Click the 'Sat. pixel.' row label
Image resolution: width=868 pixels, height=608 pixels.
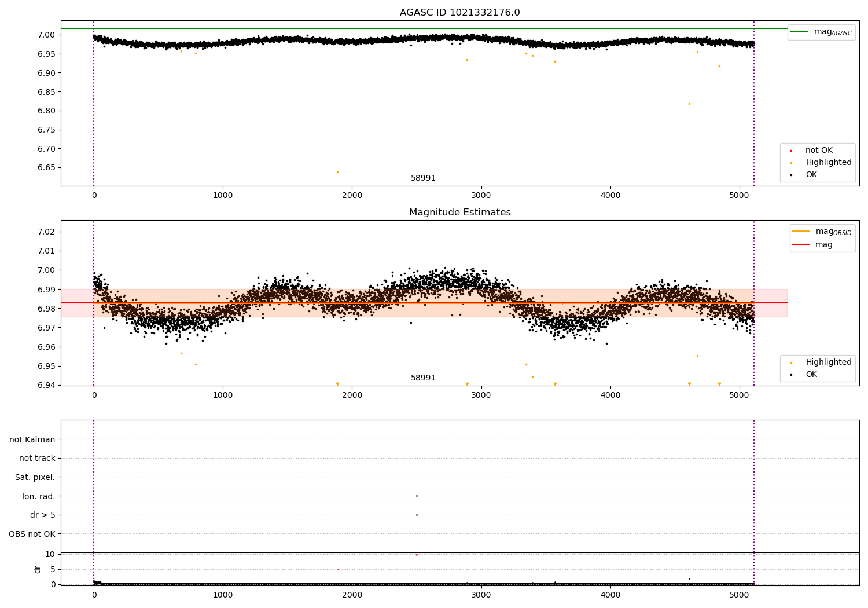click(x=35, y=477)
